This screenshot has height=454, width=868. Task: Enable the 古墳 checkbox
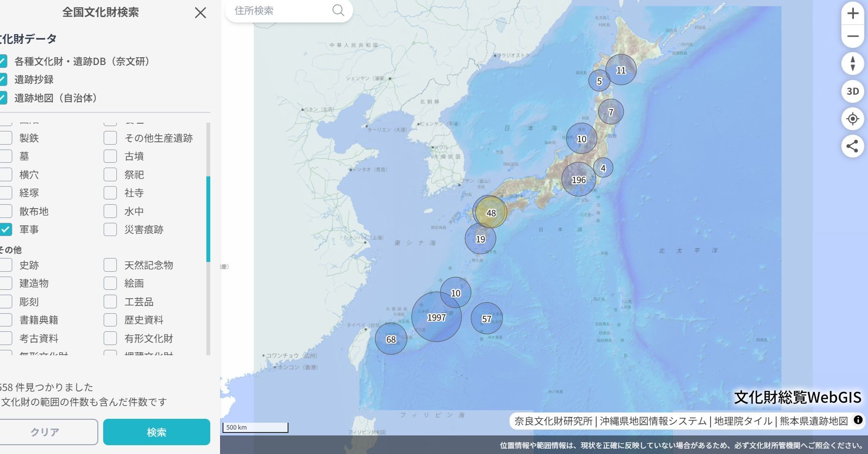(x=111, y=156)
